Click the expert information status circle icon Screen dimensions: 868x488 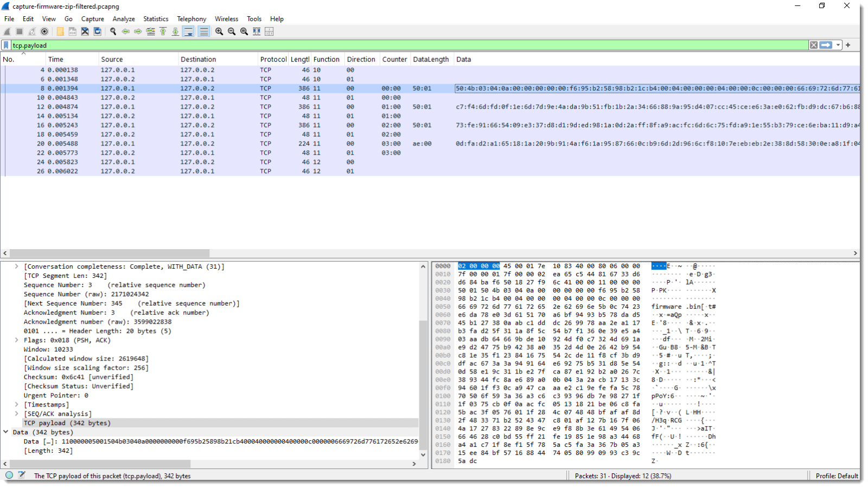click(x=9, y=475)
